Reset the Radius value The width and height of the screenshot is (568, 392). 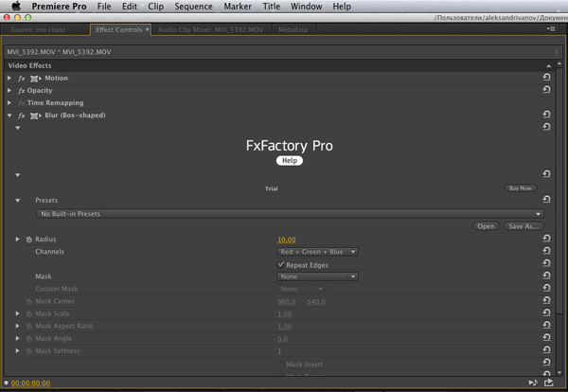[546, 238]
